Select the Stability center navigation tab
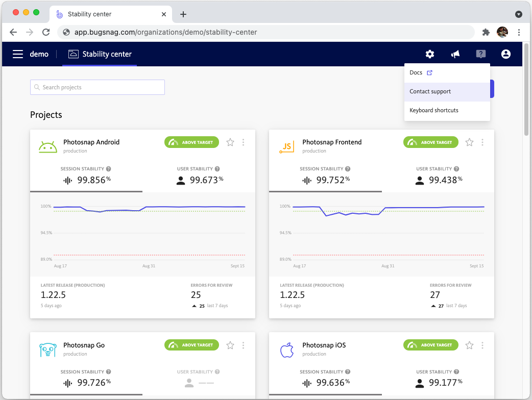The image size is (532, 400). 100,54
